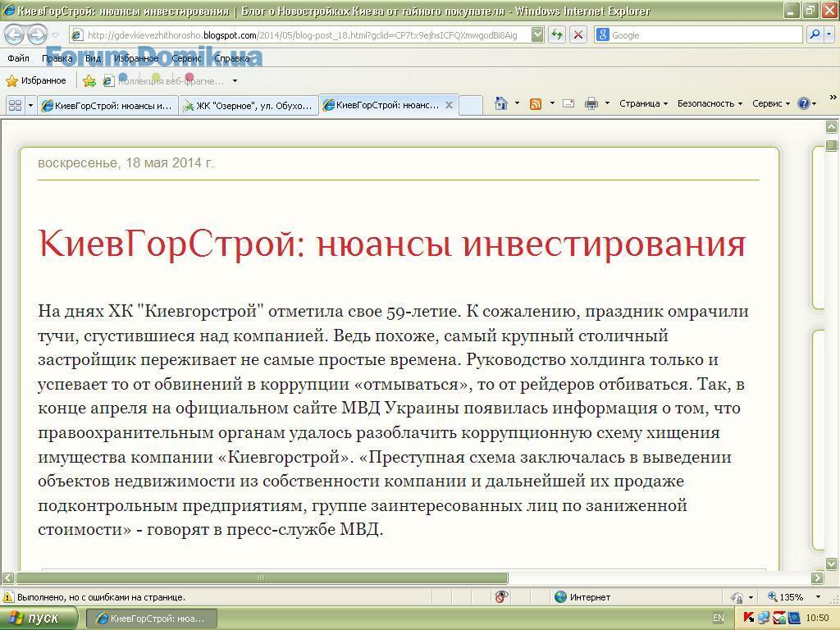
Task: Open a new blank tab
Action: (x=471, y=106)
